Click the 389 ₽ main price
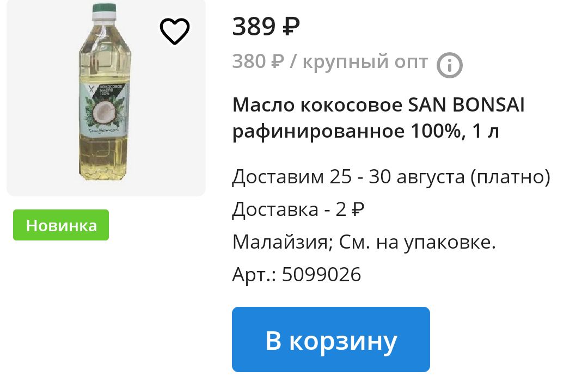 [x=266, y=27]
